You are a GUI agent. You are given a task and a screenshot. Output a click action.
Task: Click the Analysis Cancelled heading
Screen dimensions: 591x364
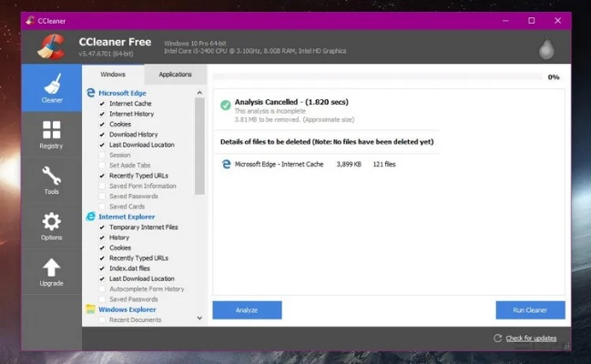(291, 102)
